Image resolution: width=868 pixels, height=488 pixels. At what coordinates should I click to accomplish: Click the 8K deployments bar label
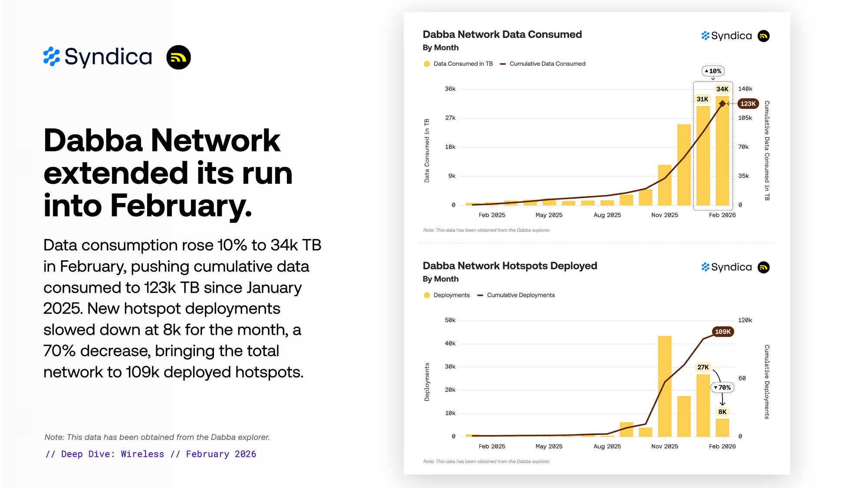click(x=722, y=412)
